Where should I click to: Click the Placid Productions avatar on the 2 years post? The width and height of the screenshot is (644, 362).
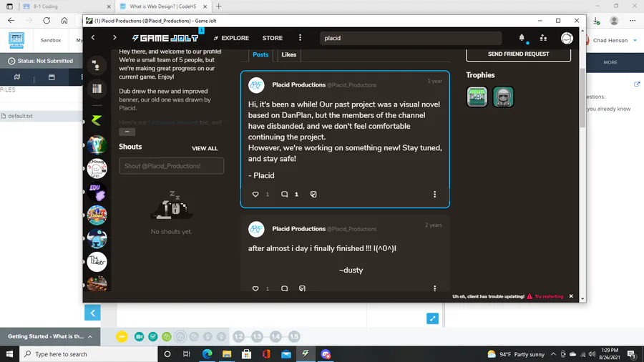(x=256, y=229)
